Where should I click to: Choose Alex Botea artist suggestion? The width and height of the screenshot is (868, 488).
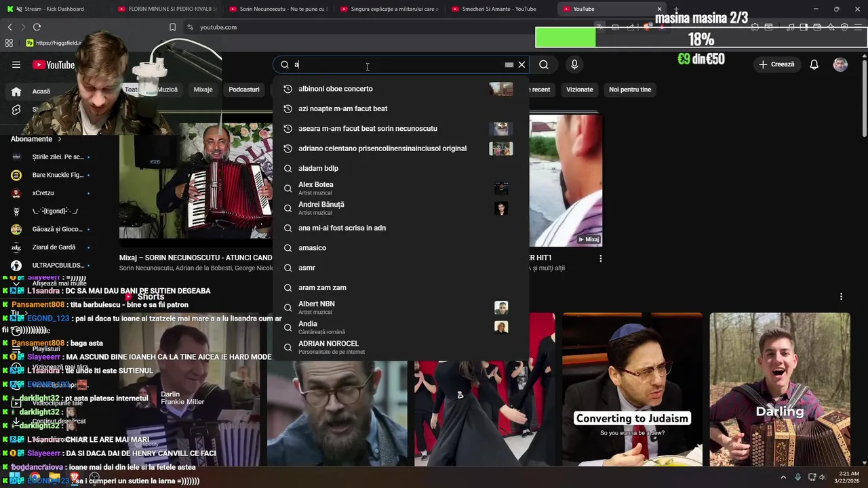click(x=400, y=188)
